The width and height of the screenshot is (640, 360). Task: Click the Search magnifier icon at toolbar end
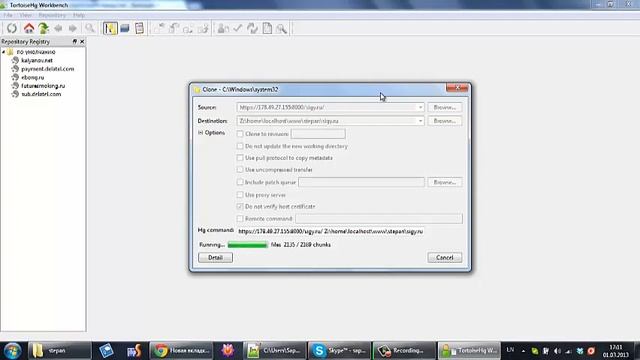click(282, 28)
